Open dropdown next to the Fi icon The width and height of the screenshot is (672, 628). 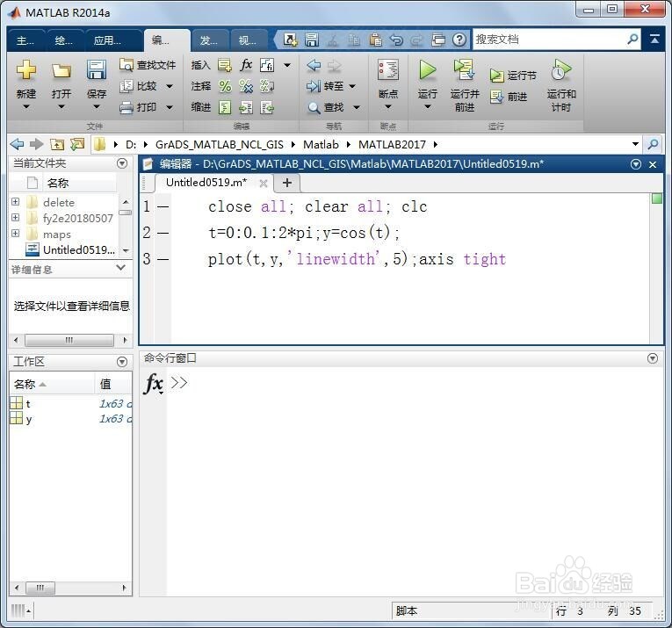click(287, 65)
